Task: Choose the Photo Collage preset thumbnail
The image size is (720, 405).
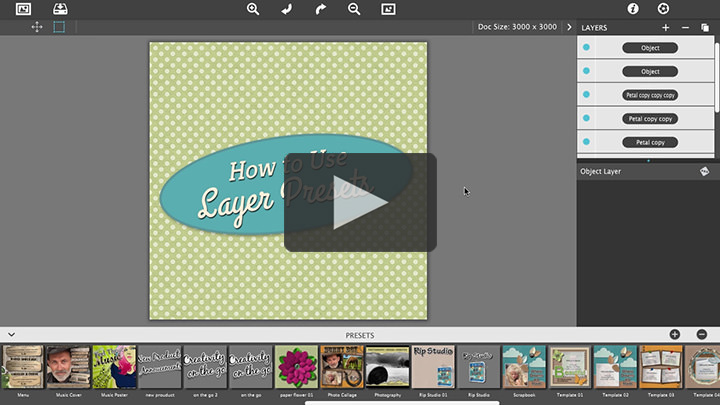Action: 340,367
